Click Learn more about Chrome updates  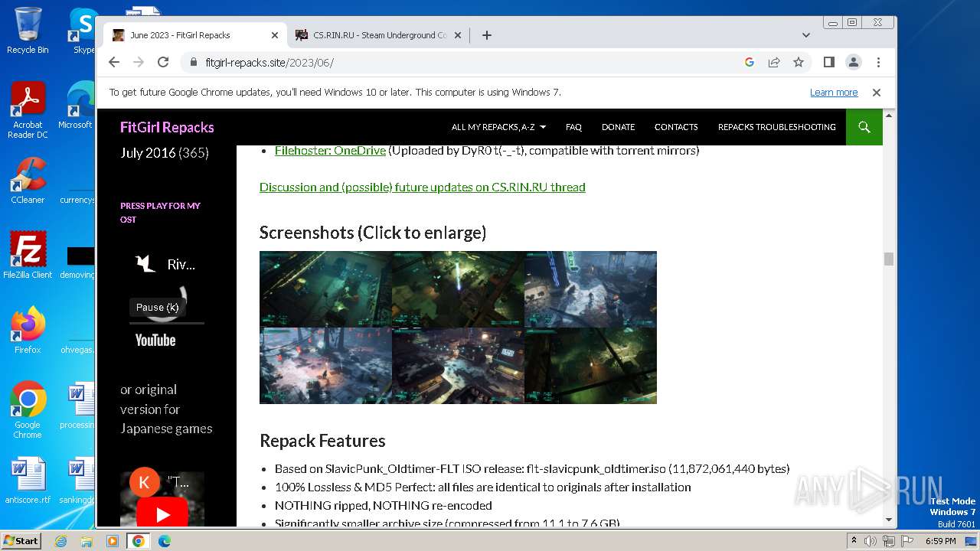tap(834, 93)
